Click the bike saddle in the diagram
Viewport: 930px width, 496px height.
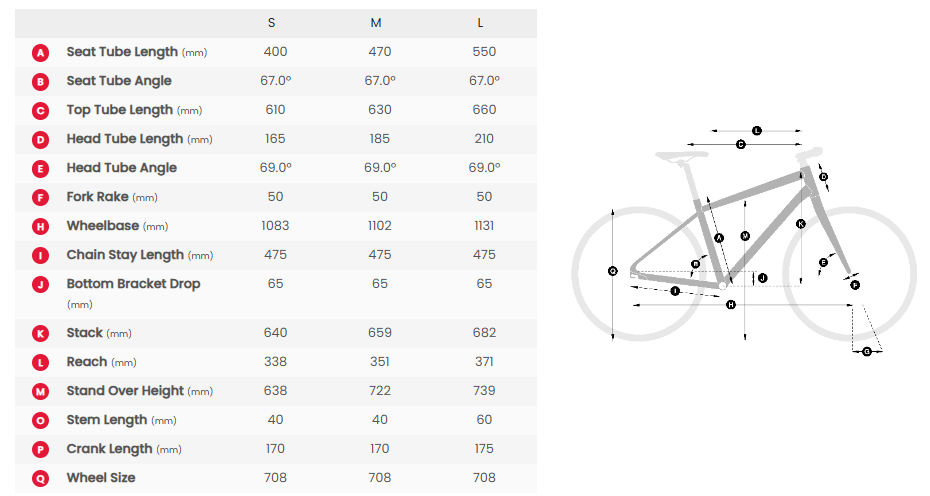point(682,155)
